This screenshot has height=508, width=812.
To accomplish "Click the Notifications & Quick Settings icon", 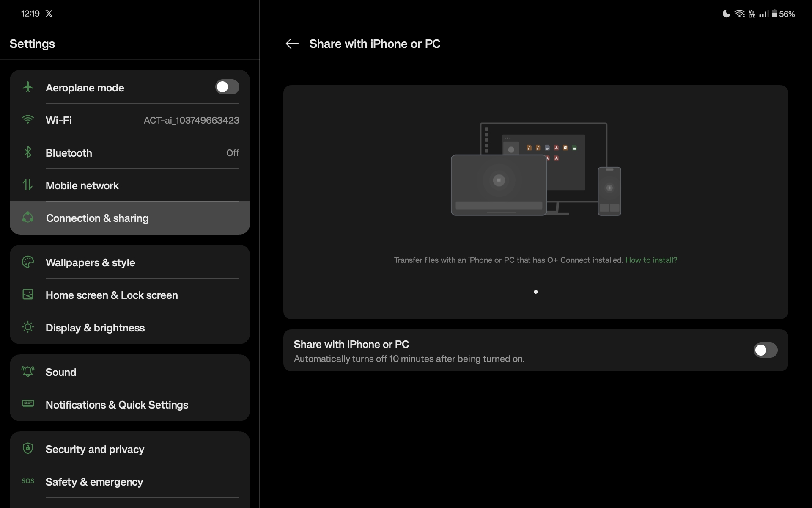I will point(28,404).
